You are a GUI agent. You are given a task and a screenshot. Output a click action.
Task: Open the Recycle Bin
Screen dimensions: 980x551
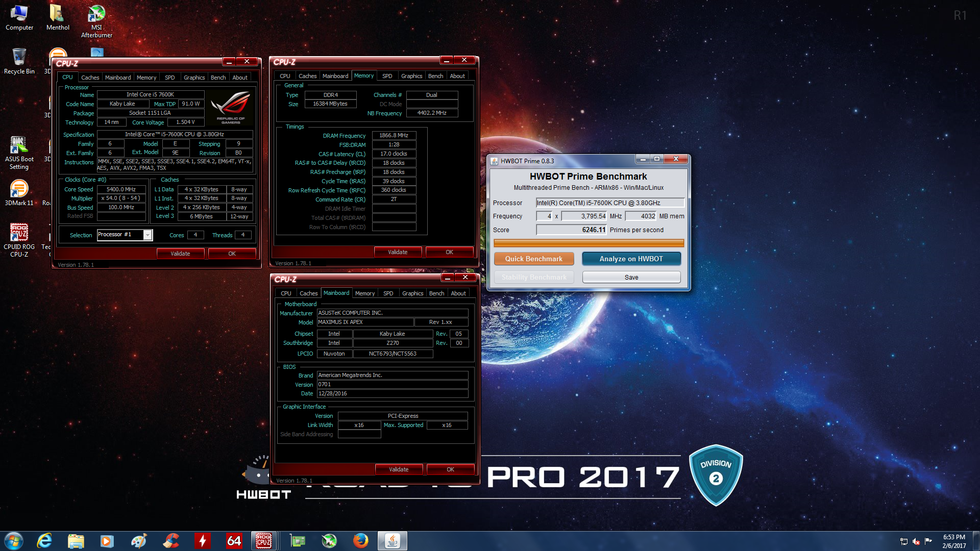pos(19,61)
